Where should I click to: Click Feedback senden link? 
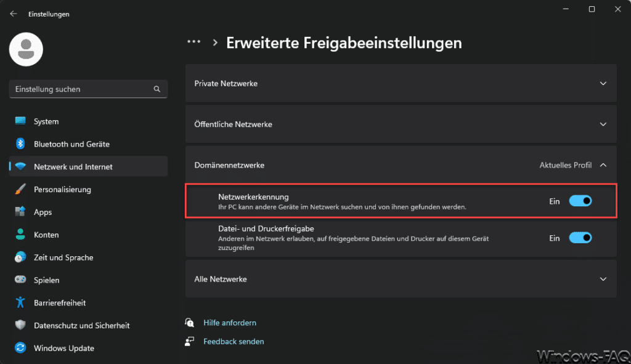[x=234, y=341]
